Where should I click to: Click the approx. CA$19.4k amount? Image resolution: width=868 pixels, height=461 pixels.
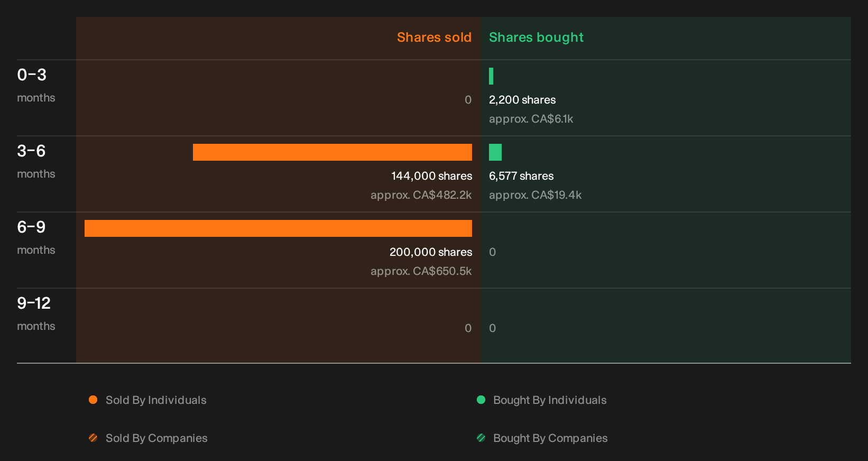coord(535,195)
